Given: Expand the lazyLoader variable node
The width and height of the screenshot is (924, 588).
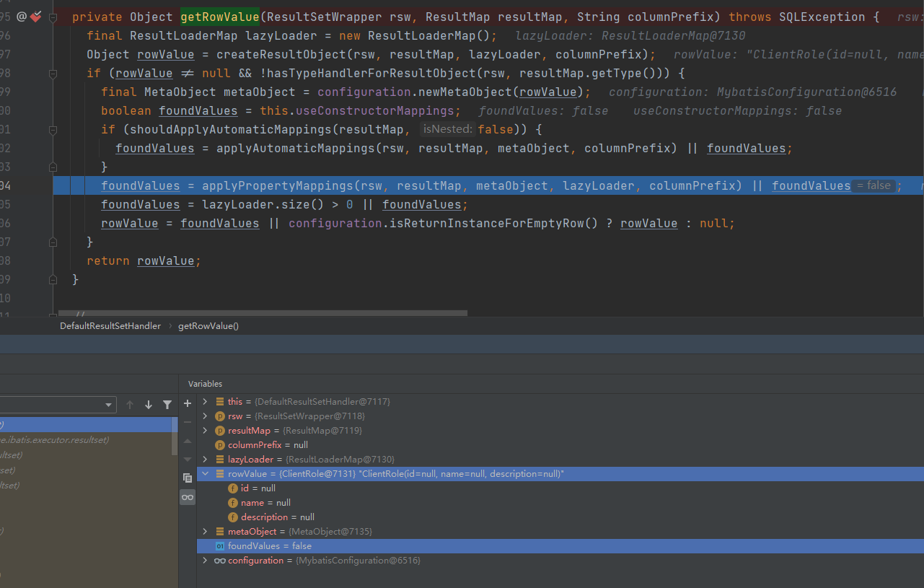Looking at the screenshot, I should tap(205, 459).
